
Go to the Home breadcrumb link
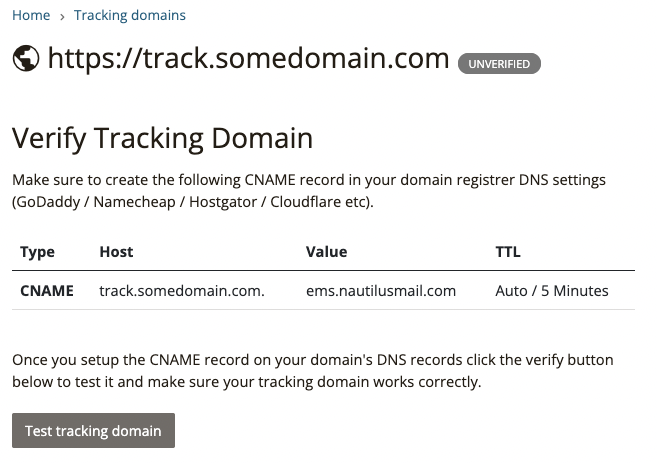pos(30,15)
